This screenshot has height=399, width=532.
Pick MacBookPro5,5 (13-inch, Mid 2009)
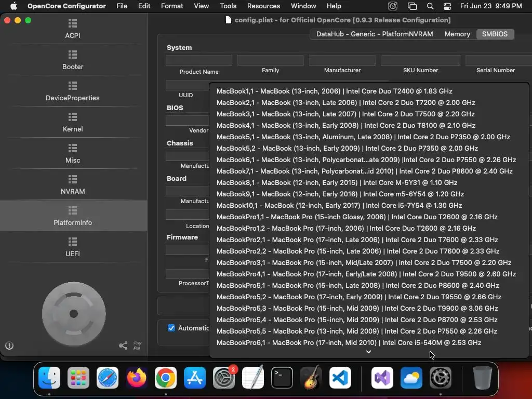tap(369, 331)
